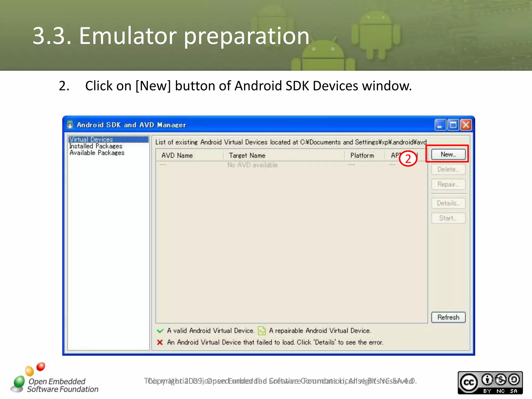Click the Platform column header

tap(364, 155)
